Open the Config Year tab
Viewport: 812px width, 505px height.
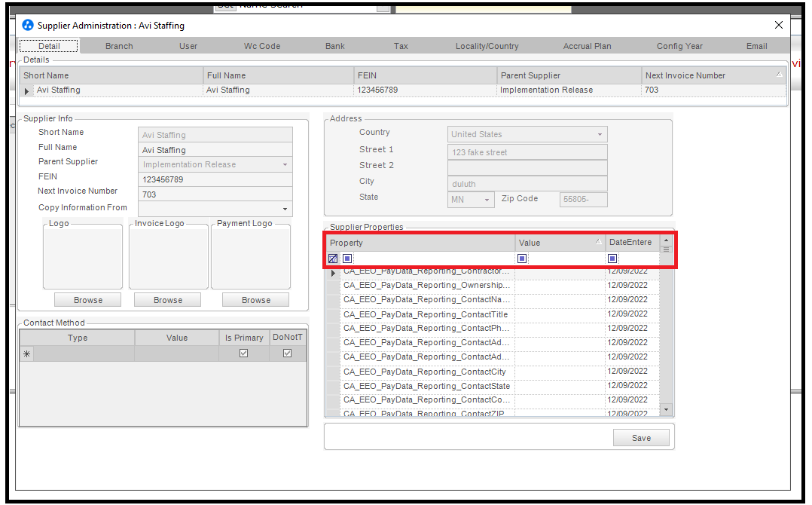[679, 46]
